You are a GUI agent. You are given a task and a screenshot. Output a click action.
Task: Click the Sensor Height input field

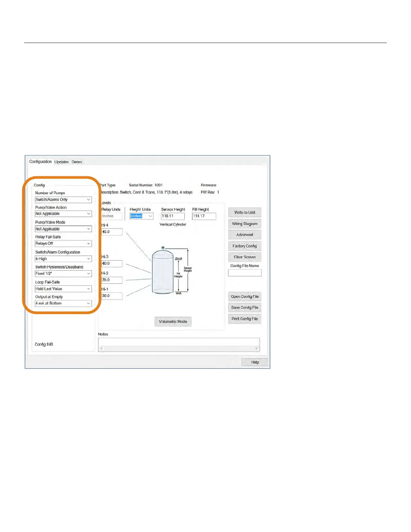pos(173,216)
